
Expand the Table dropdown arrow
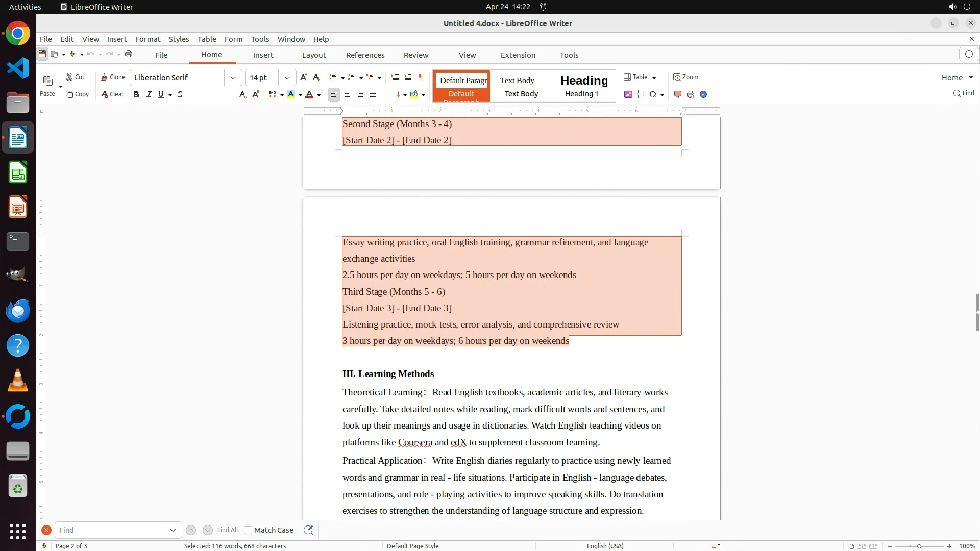pos(654,78)
